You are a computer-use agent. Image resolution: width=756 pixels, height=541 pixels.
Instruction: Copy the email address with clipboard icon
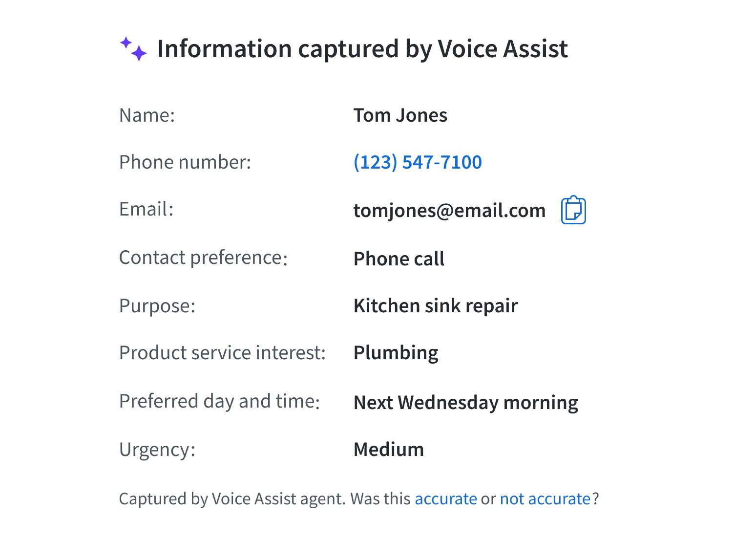(x=573, y=210)
